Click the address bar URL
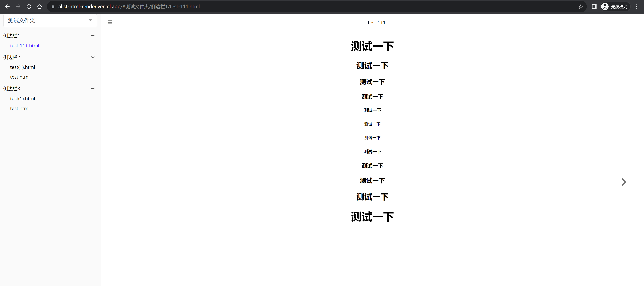The width and height of the screenshot is (644, 286). click(129, 7)
